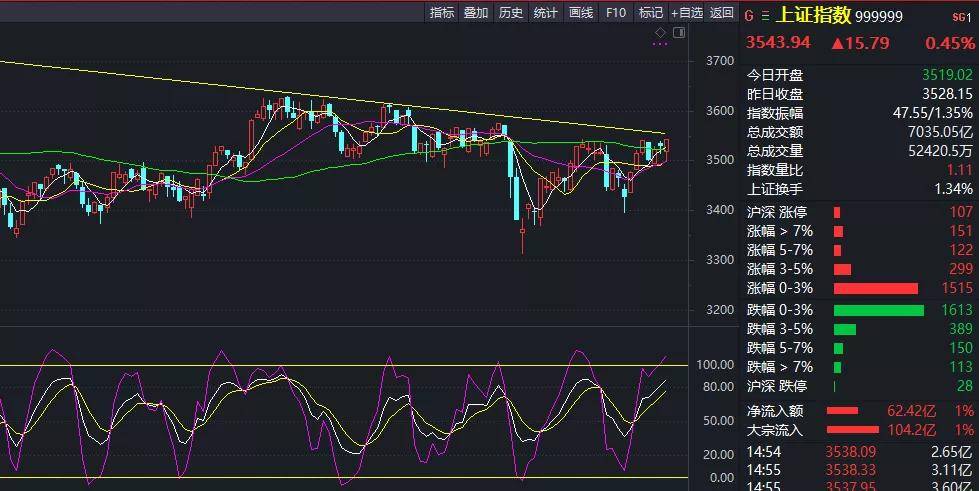Select the 净流入额 net inflow row
The image size is (979, 491).
[859, 411]
